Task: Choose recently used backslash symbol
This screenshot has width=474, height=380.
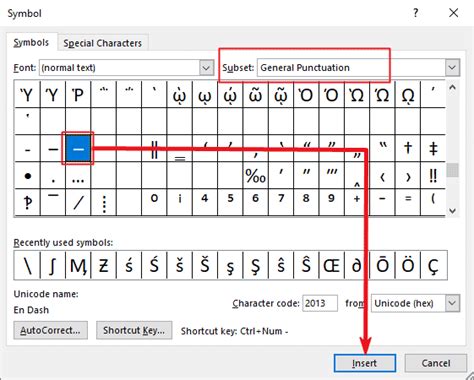Action: pyautogui.click(x=27, y=266)
